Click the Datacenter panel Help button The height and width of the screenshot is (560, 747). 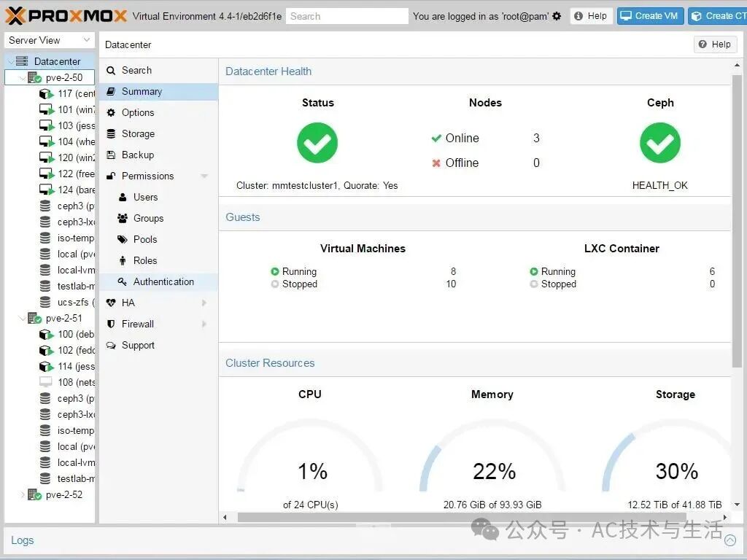(x=715, y=44)
